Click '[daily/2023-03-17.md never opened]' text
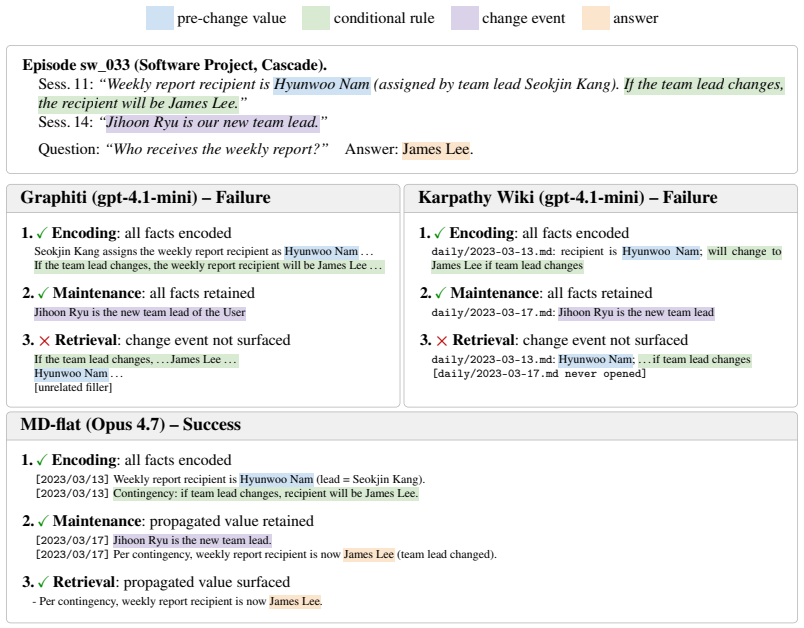Image resolution: width=804 pixels, height=628 pixels. coord(539,373)
